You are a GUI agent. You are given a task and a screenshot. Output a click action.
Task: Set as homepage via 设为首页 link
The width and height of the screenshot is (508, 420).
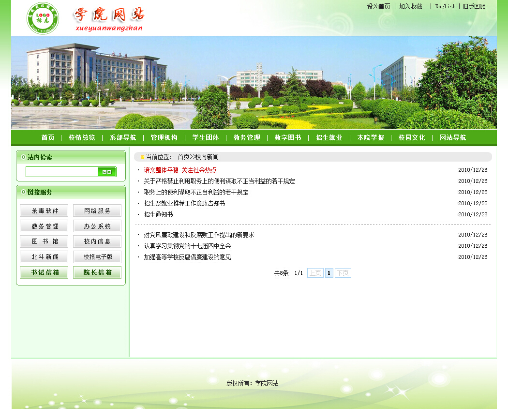(378, 6)
